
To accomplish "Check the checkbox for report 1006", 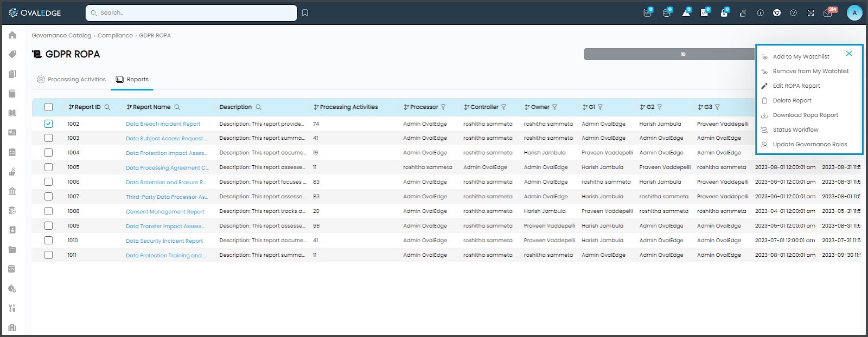I will pos(48,182).
